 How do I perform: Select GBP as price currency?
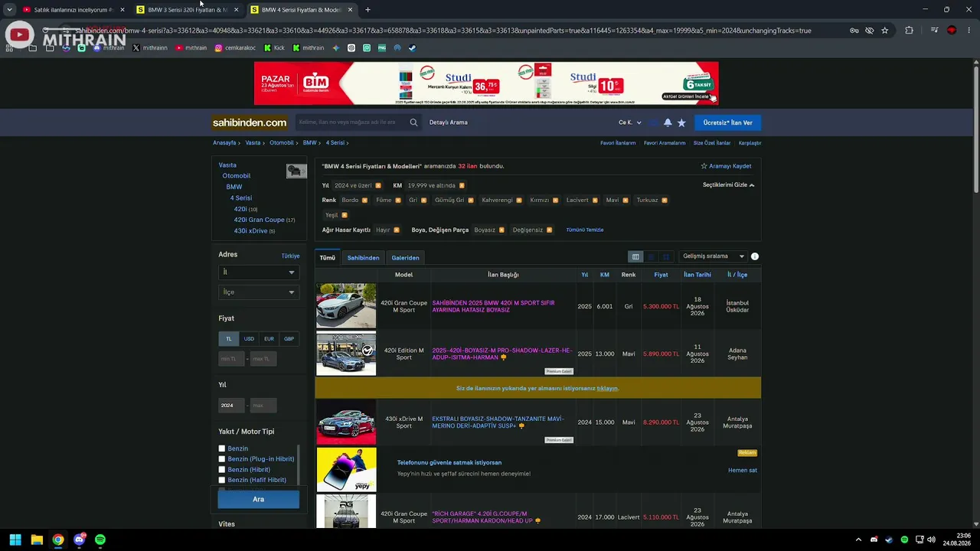click(x=289, y=338)
